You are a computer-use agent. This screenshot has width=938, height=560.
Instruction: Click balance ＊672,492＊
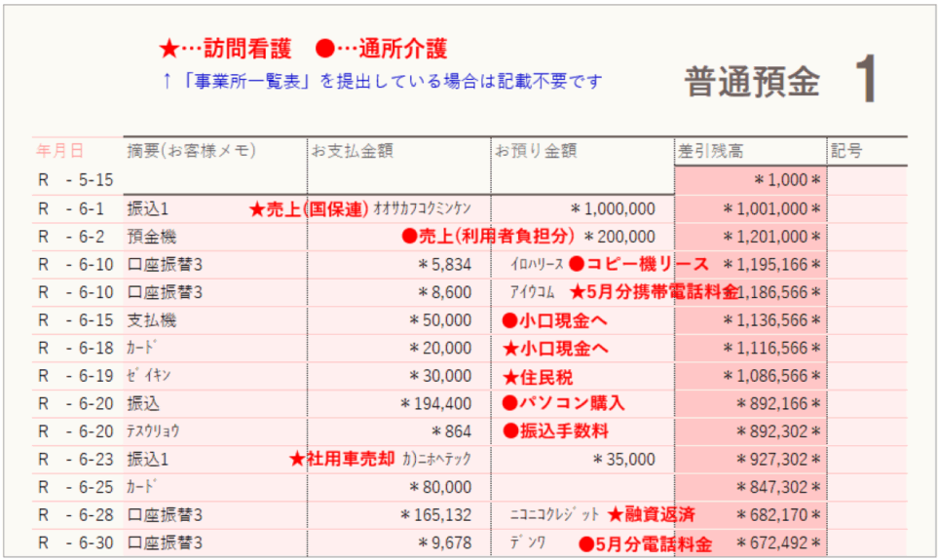(x=778, y=542)
